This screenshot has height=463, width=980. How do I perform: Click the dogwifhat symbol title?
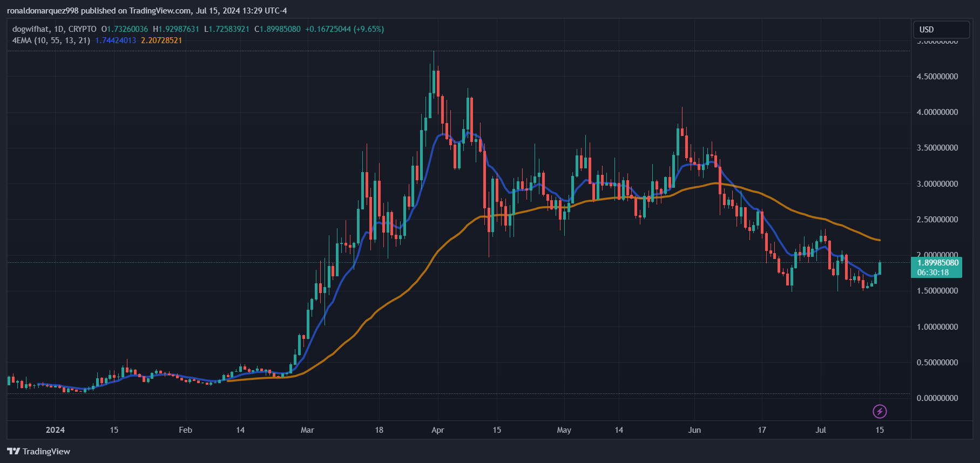[31, 29]
